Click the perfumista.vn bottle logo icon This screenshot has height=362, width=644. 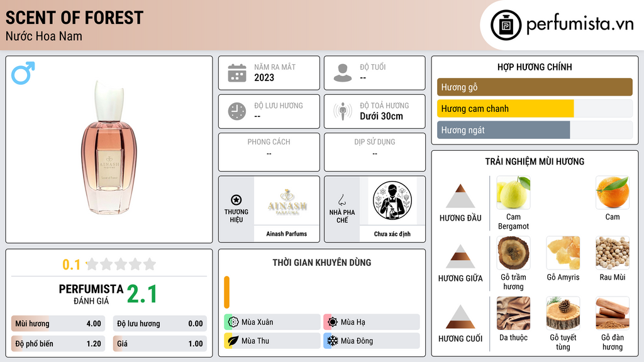[x=506, y=25]
